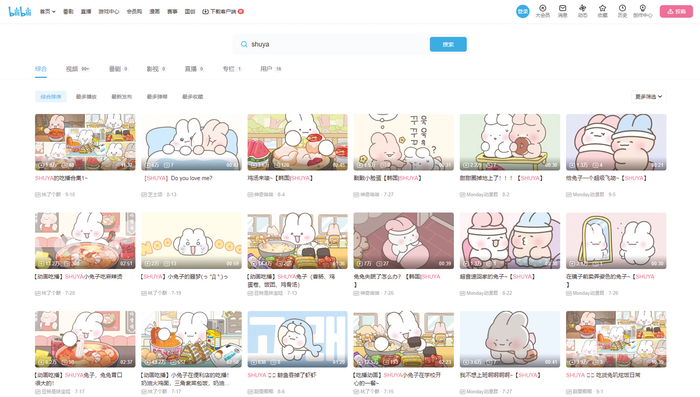Open the first-row pink and blue hat rabbits thumbnail

coord(616,142)
